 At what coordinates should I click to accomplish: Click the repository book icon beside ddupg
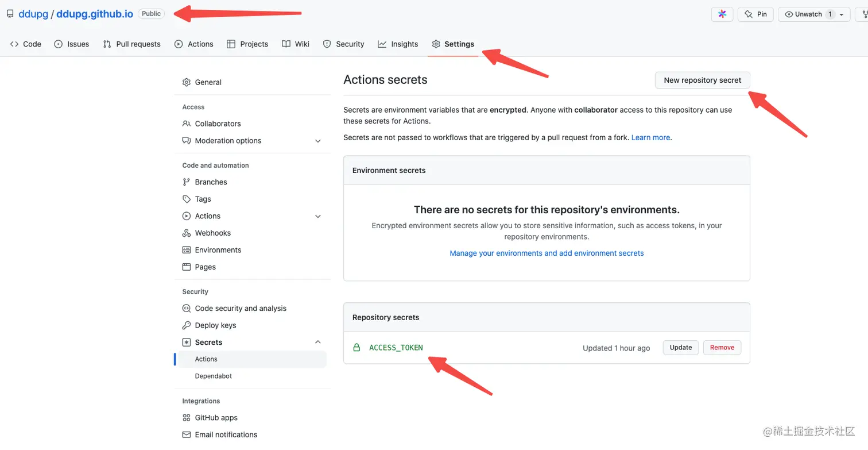click(10, 14)
